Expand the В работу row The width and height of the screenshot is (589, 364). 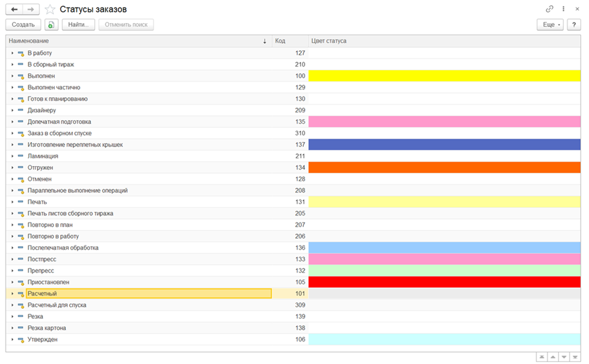click(x=12, y=53)
